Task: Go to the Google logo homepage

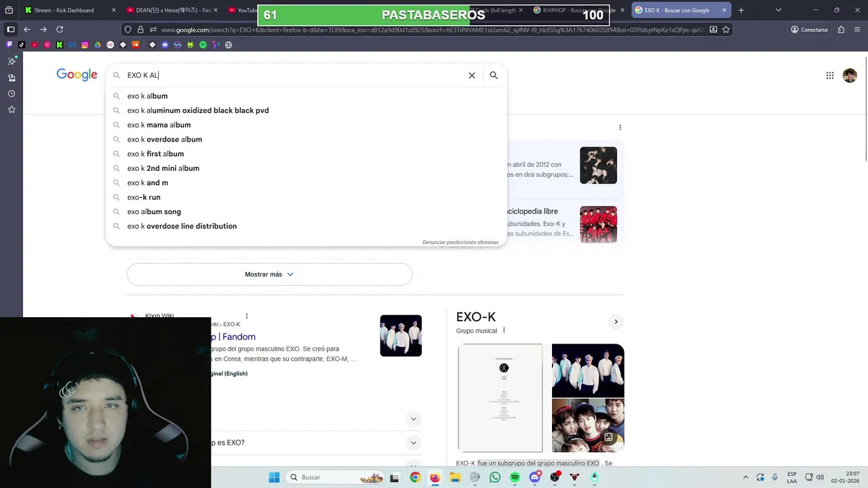Action: 77,75
